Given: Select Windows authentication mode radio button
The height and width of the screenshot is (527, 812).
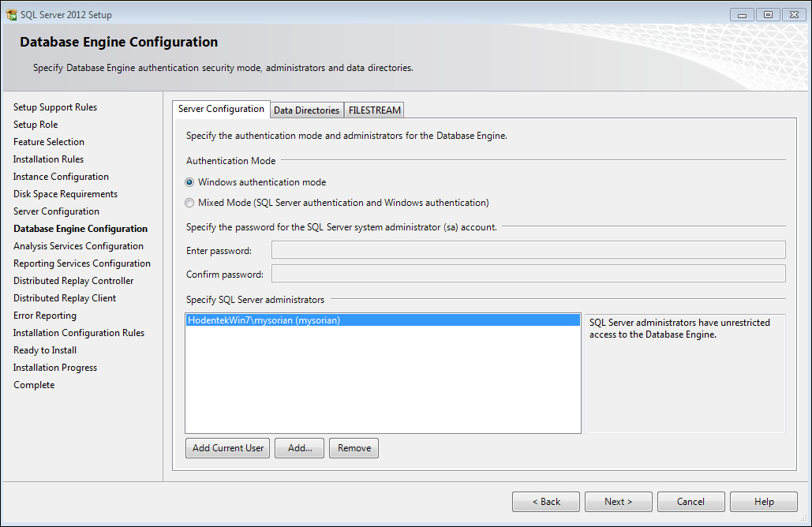Looking at the screenshot, I should point(189,182).
